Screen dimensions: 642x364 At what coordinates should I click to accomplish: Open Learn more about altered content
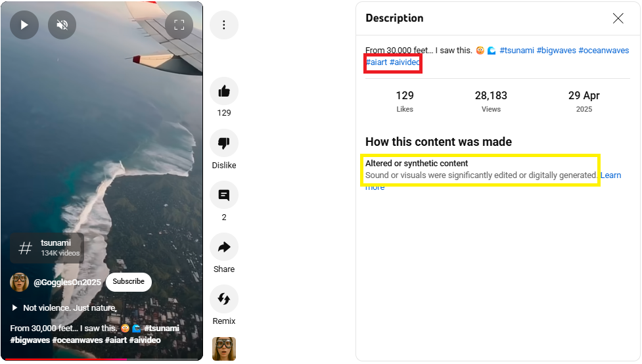pos(610,175)
